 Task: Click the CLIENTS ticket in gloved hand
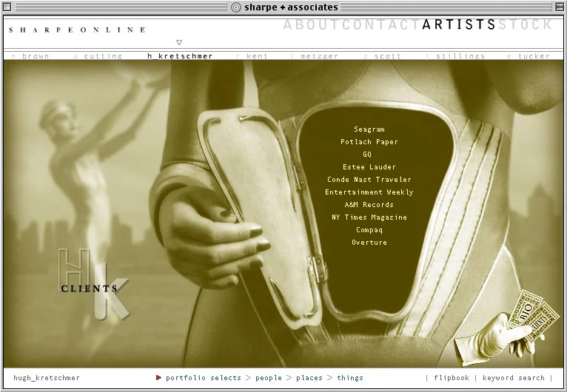[x=543, y=322]
